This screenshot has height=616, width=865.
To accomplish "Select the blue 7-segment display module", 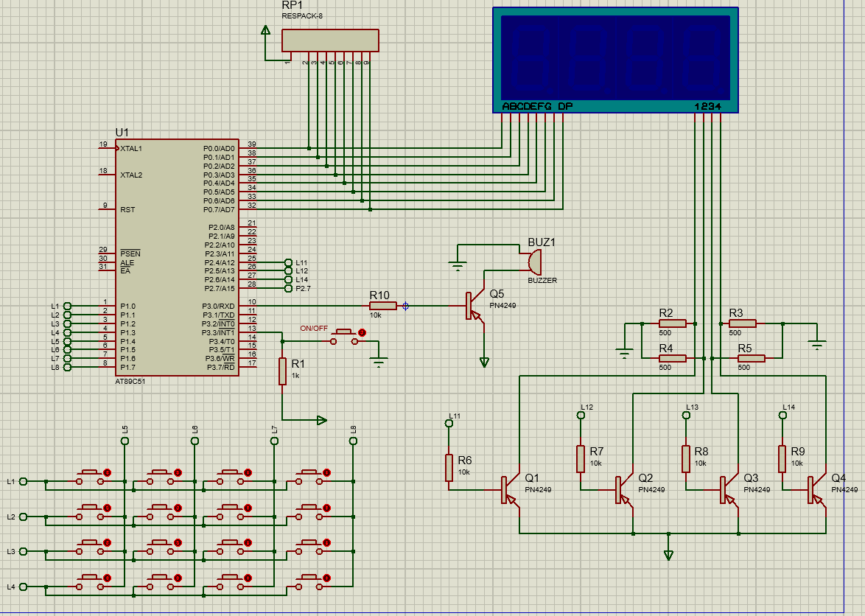I will (x=615, y=59).
